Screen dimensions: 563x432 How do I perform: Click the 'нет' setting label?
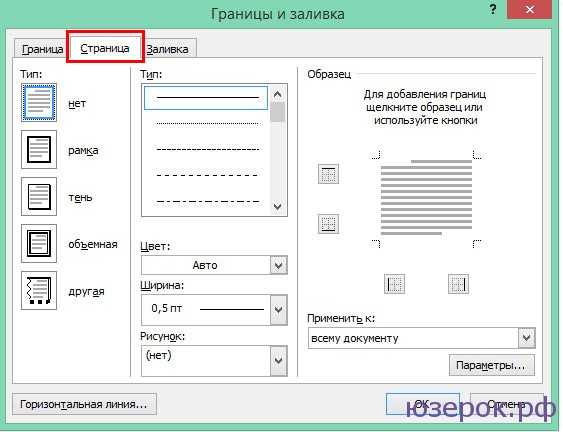[77, 103]
